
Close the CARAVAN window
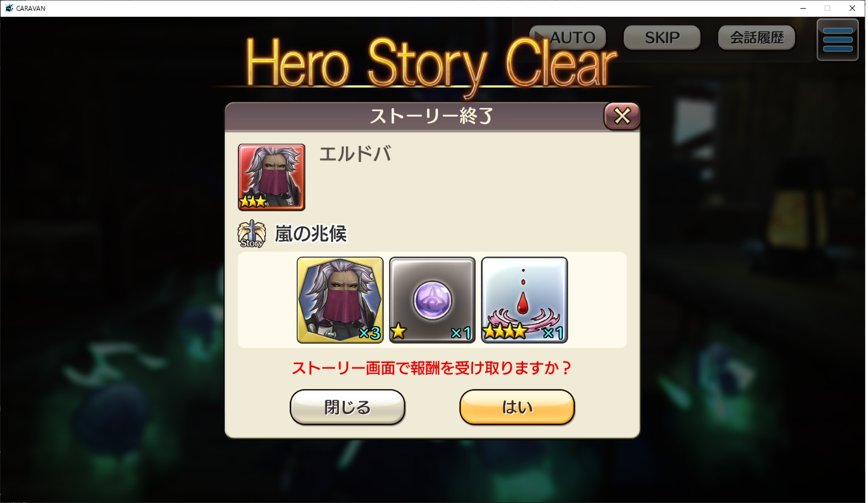852,8
